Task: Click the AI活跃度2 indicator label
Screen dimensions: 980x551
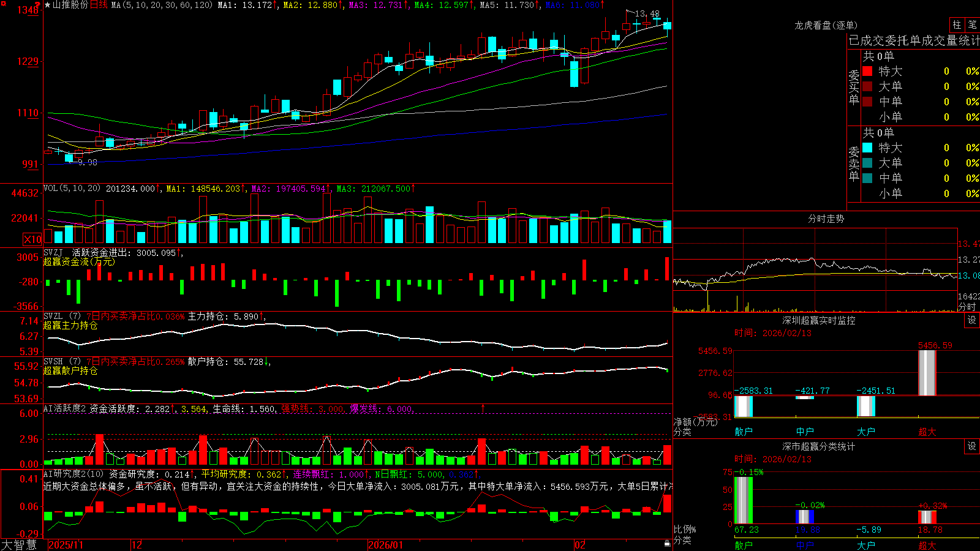Action: [64, 408]
